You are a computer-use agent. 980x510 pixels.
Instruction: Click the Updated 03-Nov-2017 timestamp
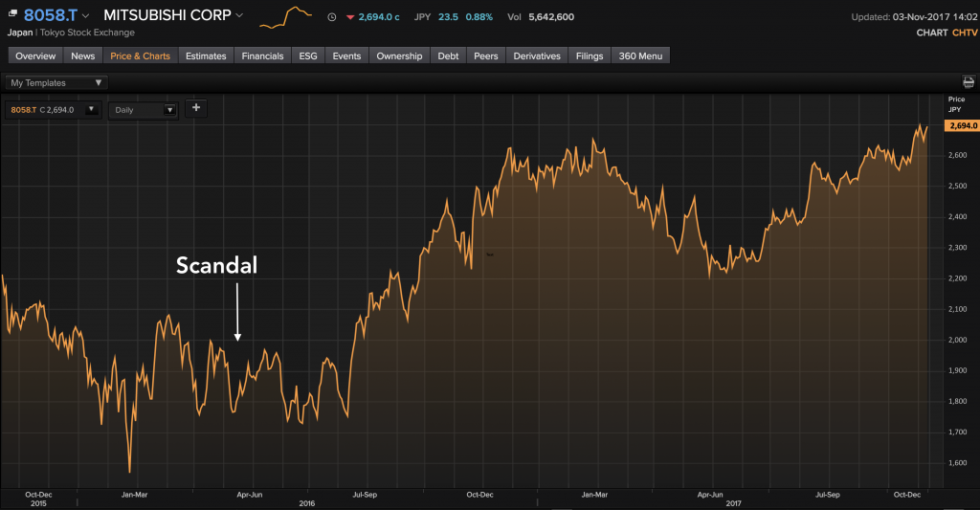914,17
